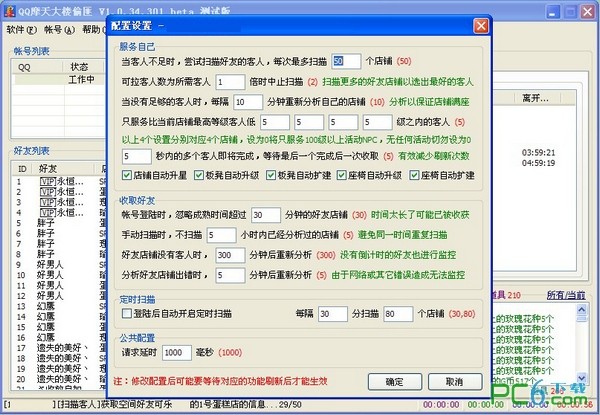Select friend row 5 胖子
The width and height of the screenshot is (600, 415).
click(59, 223)
